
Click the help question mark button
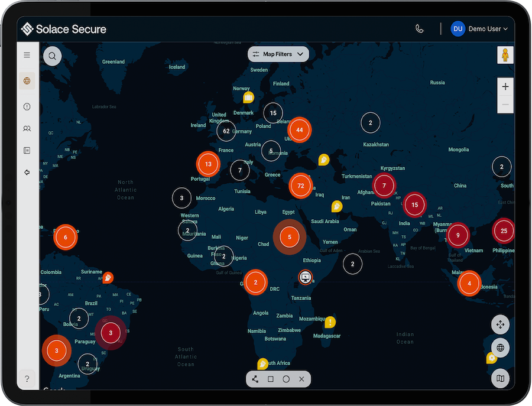point(27,378)
